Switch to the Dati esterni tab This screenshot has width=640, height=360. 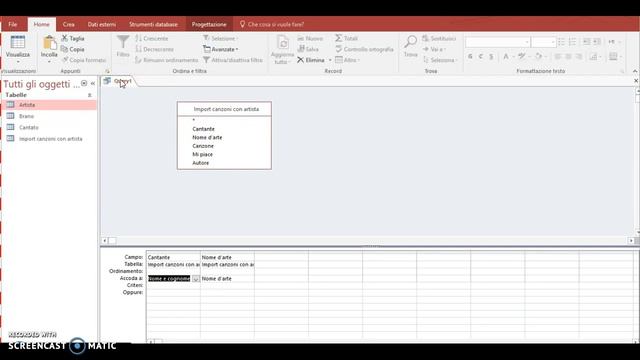(x=102, y=24)
